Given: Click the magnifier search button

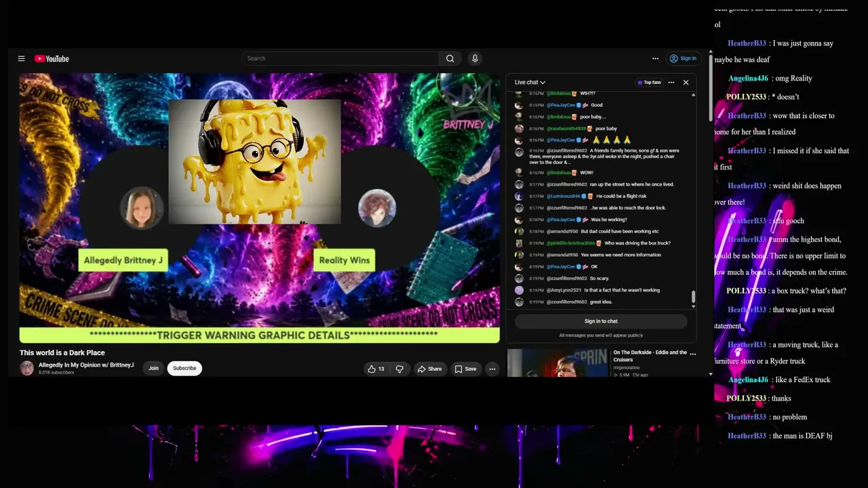Looking at the screenshot, I should point(450,59).
